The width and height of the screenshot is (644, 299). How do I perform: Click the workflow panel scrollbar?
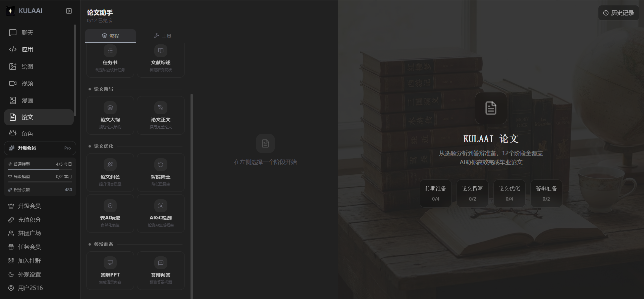(192, 196)
